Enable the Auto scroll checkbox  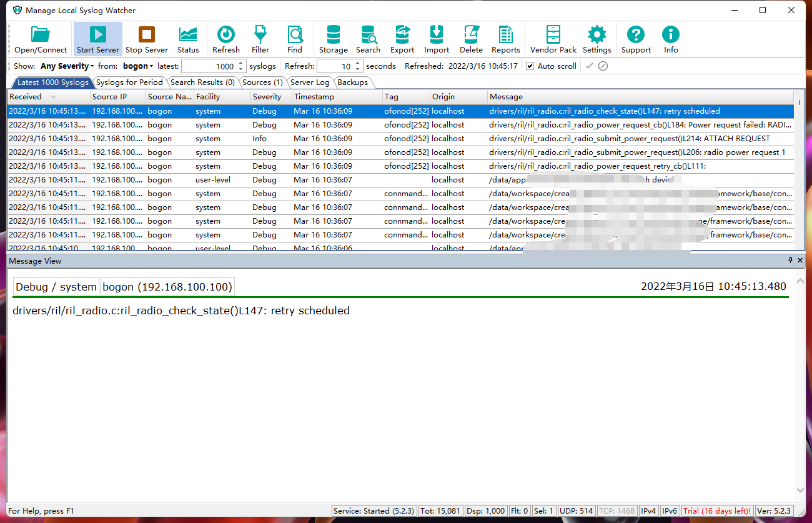pyautogui.click(x=530, y=66)
